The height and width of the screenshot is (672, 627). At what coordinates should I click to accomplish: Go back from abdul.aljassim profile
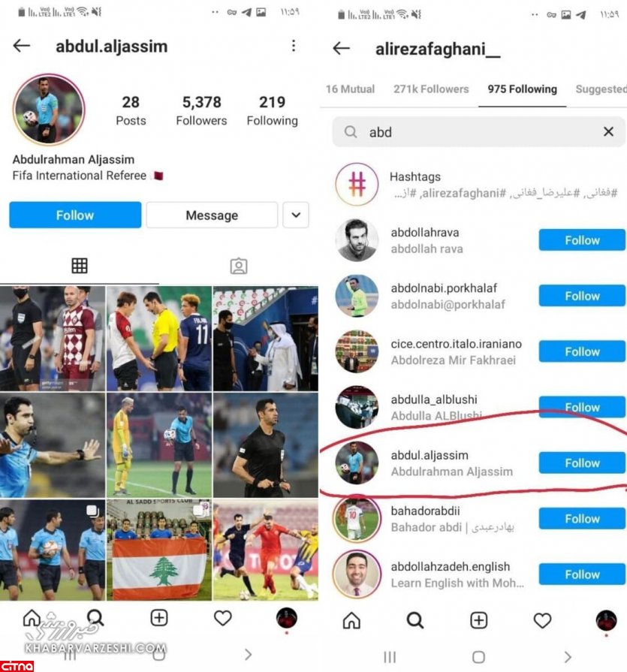[22, 46]
